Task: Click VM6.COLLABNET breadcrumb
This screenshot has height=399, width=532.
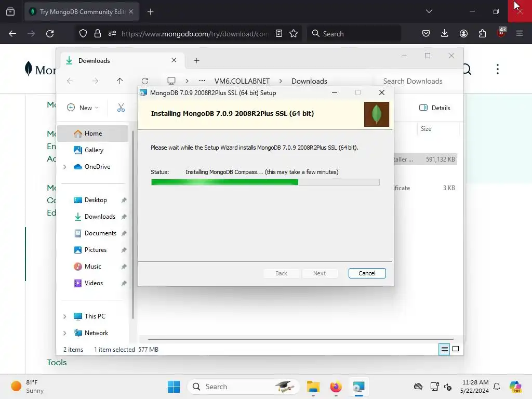Action: pos(242,81)
